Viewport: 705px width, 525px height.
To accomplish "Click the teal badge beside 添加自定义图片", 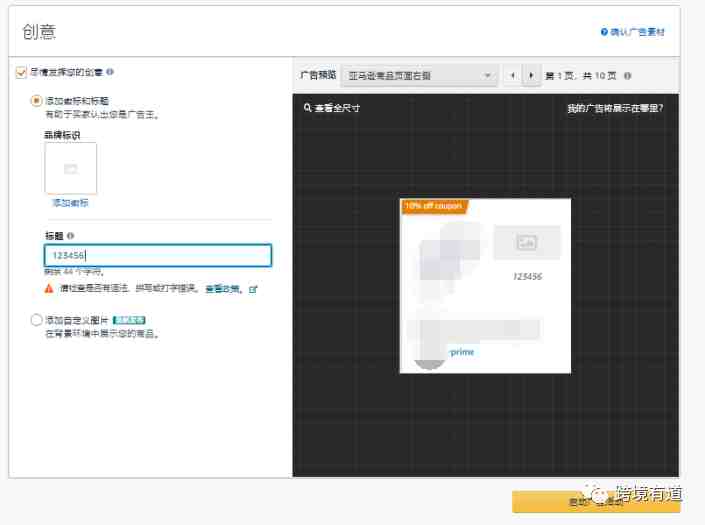I will 129,320.
